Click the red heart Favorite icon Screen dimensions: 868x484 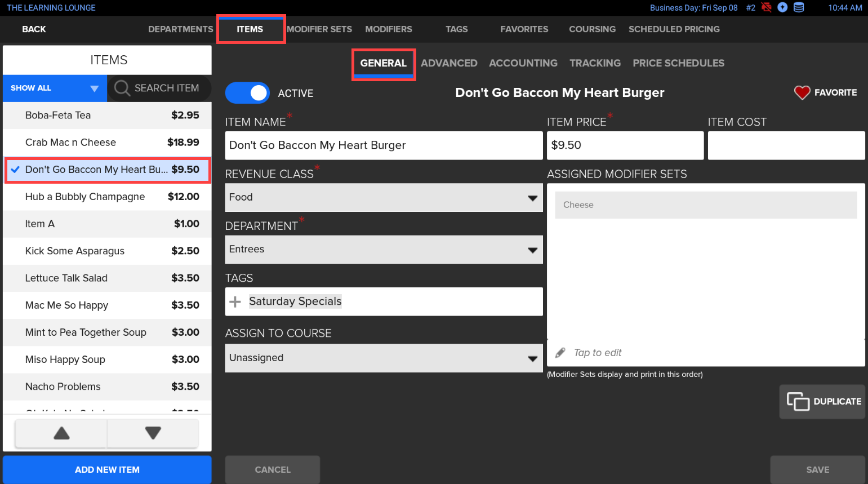click(802, 92)
